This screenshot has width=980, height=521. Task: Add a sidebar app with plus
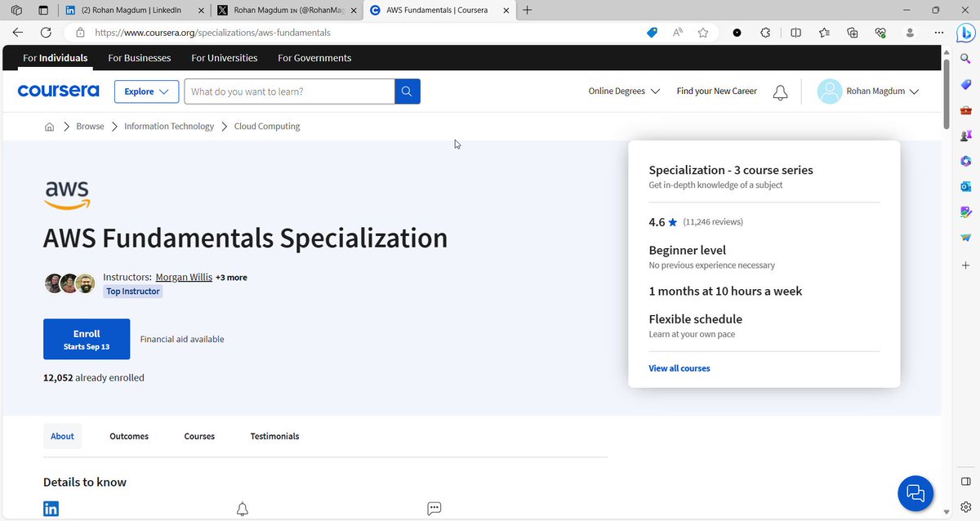(965, 265)
